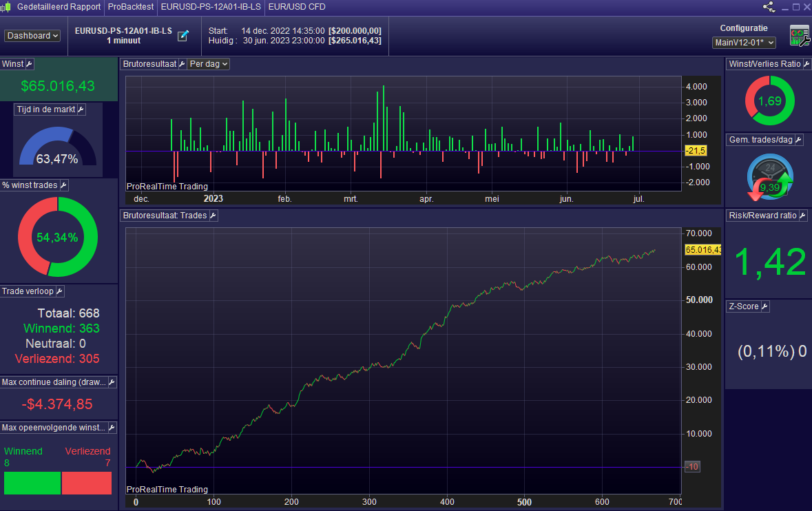The image size is (812, 511).
Task: Click the Configuratie label
Action: (x=744, y=28)
